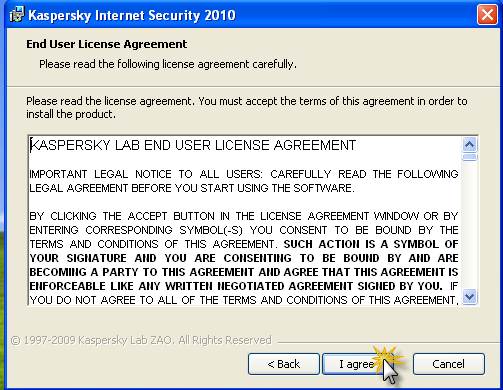Click empty scrollbar track below the thumb

[x=470, y=225]
